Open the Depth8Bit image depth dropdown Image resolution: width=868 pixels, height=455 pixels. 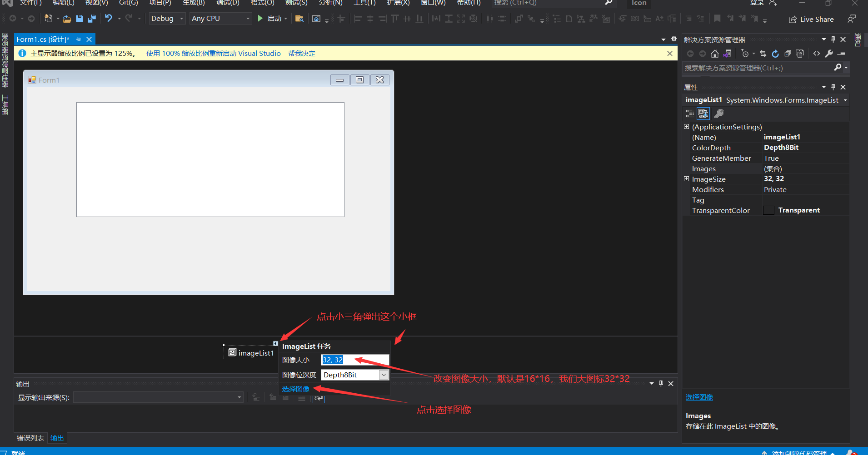click(384, 375)
